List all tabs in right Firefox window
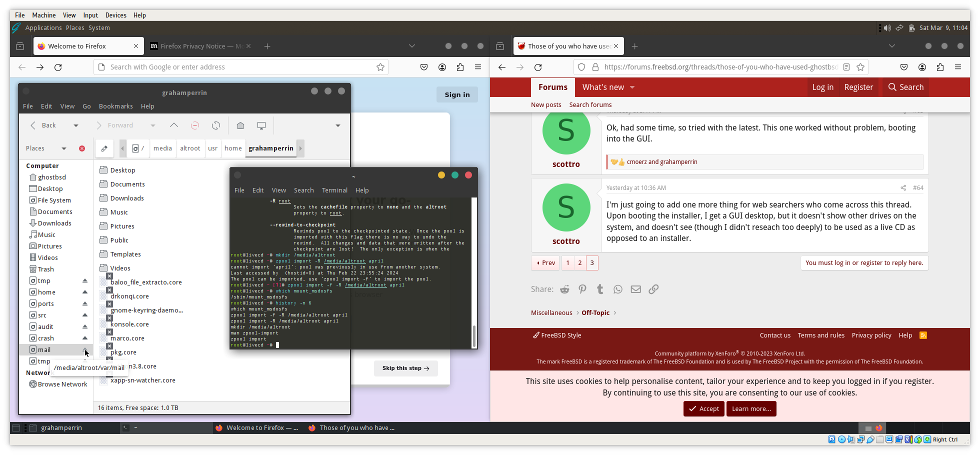980x455 pixels. tap(892, 46)
